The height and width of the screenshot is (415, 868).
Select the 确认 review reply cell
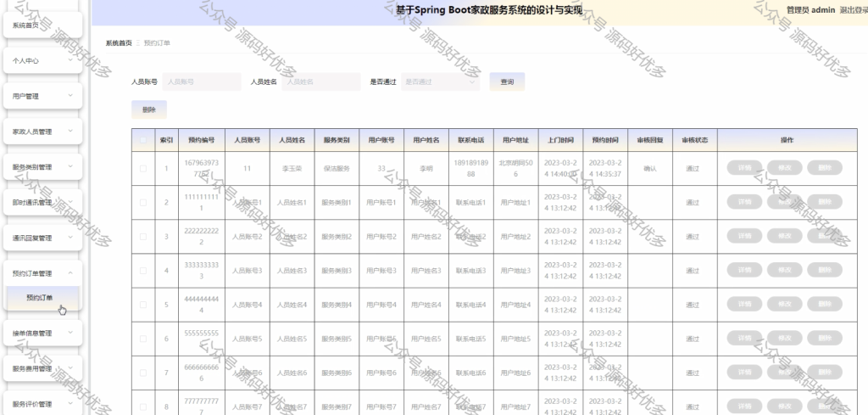click(650, 168)
